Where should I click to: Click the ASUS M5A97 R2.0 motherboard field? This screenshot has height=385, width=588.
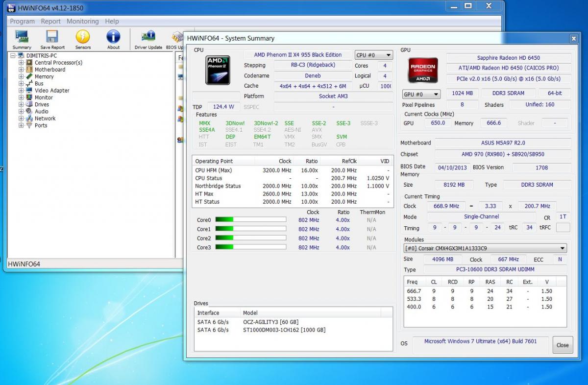[503, 143]
